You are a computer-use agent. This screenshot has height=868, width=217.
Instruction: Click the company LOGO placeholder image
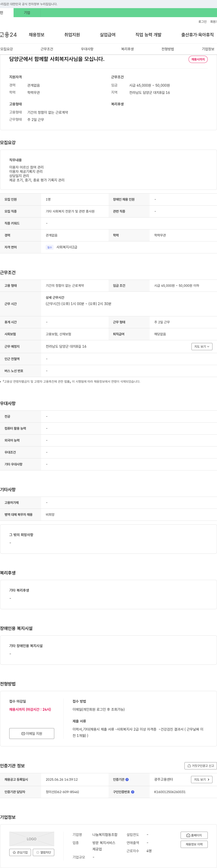pos(32,839)
